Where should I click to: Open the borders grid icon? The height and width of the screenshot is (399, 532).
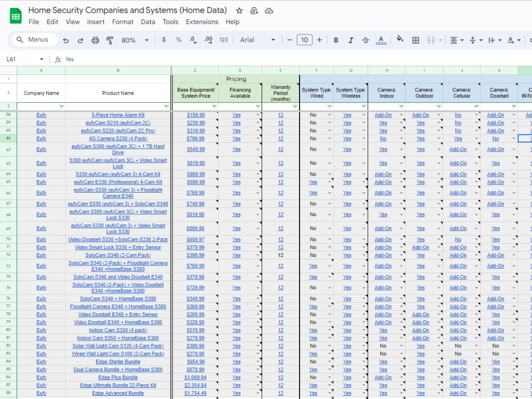pyautogui.click(x=415, y=40)
